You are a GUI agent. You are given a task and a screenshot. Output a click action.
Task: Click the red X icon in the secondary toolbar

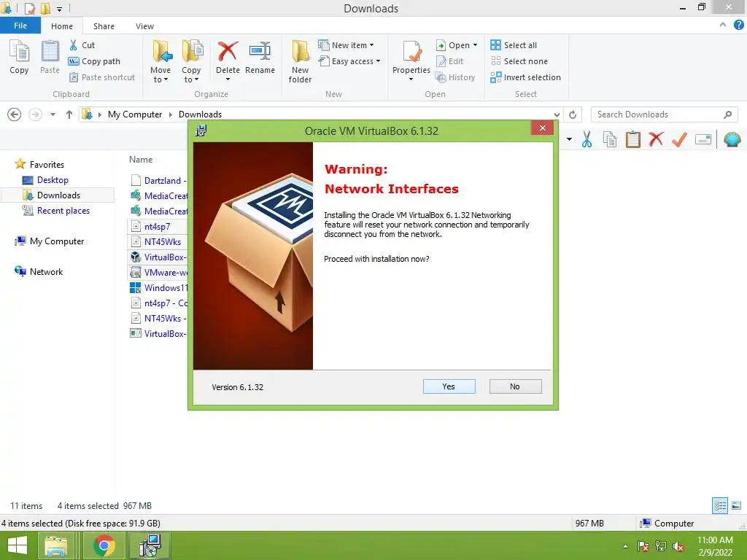[x=656, y=139]
